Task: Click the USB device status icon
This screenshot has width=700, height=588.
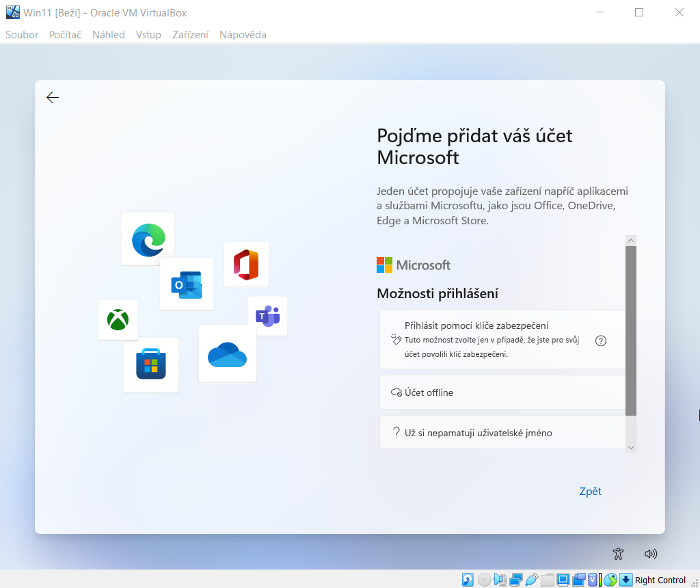Action: coord(533,580)
